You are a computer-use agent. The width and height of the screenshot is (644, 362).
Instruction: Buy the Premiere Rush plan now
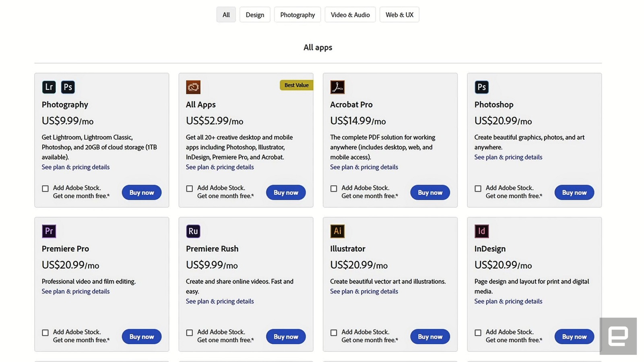[x=286, y=337]
